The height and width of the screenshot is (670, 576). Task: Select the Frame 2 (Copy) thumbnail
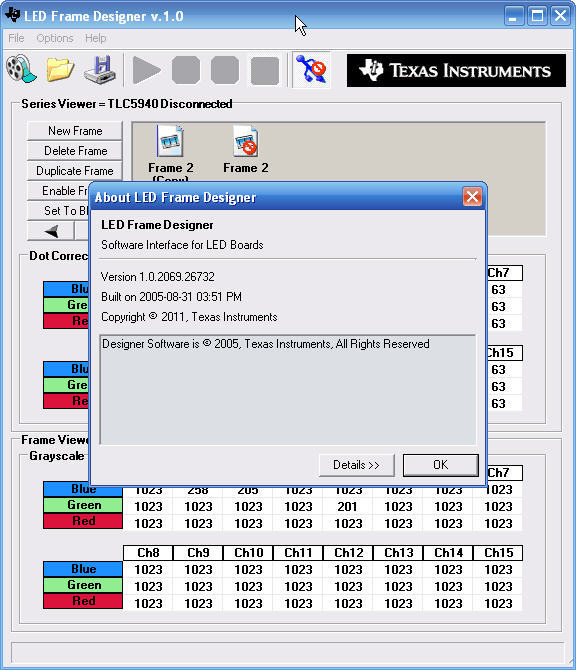click(170, 154)
